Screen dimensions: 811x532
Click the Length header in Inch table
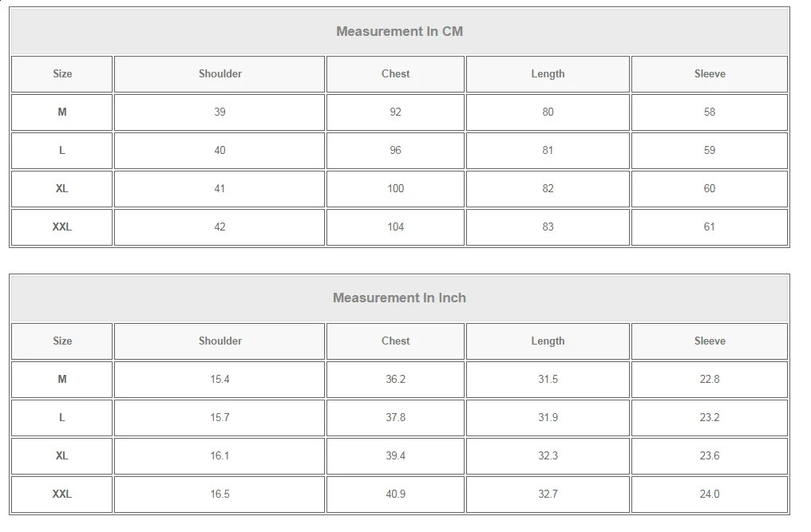tap(548, 341)
